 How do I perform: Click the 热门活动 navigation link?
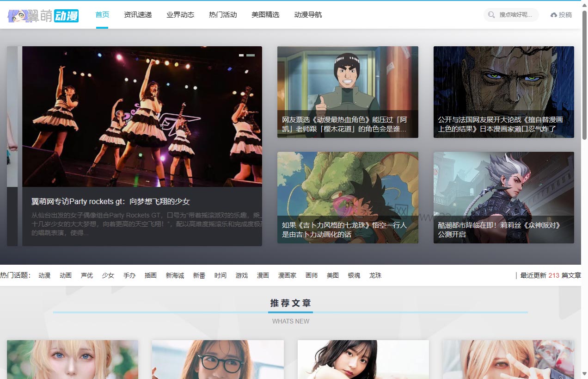222,14
